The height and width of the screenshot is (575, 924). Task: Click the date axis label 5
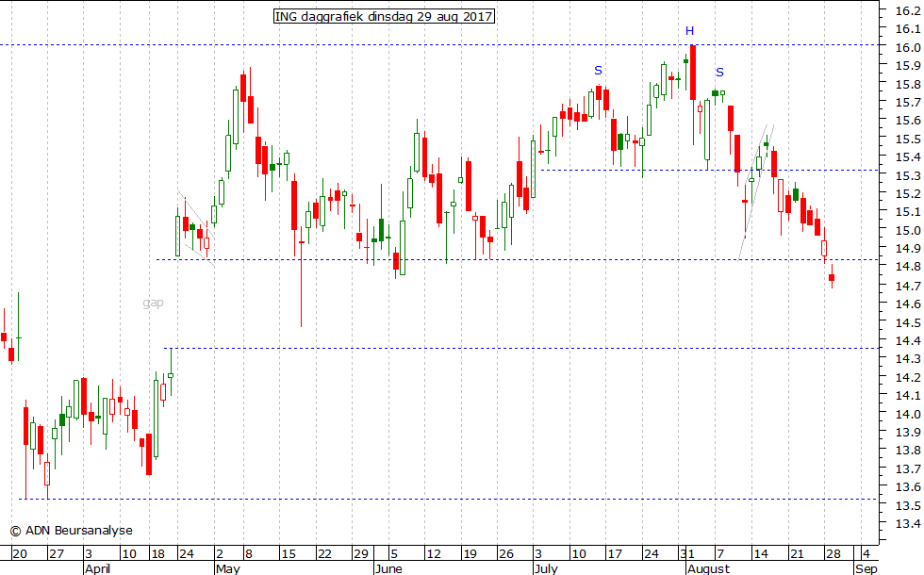click(x=394, y=554)
